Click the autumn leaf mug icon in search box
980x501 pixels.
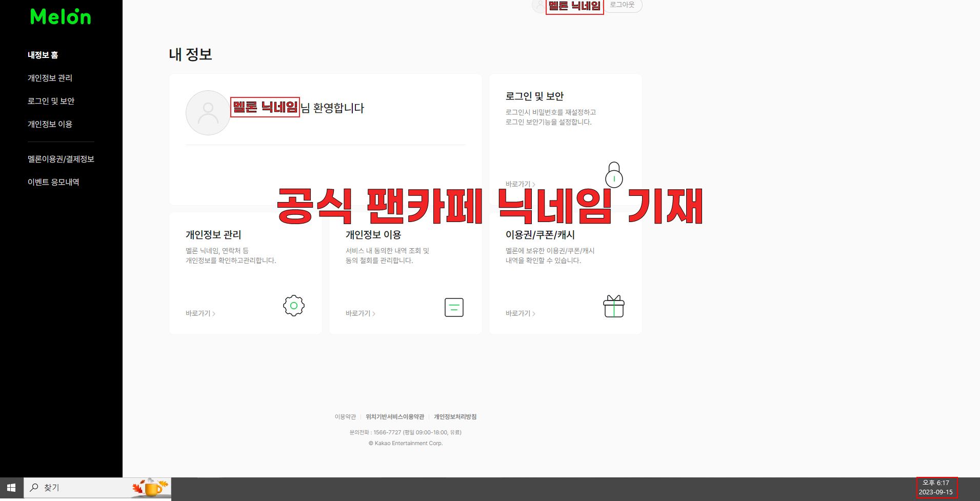[150, 488]
